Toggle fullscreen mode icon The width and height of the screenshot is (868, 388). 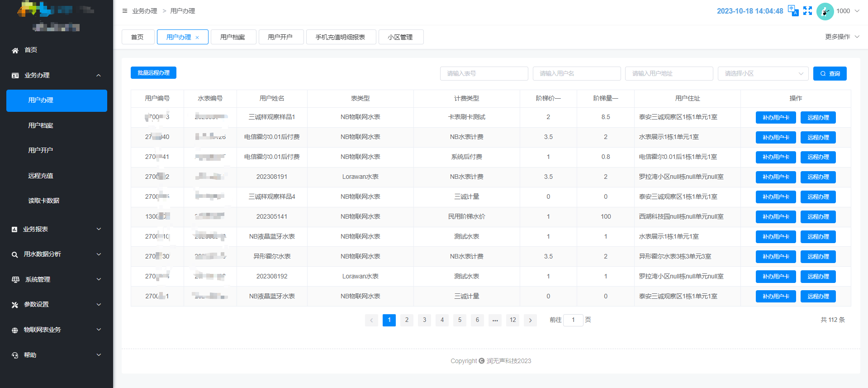coord(807,11)
